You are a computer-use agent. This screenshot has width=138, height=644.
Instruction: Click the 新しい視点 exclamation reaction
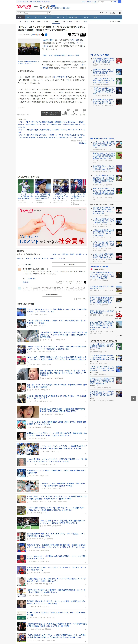tap(83, 113)
